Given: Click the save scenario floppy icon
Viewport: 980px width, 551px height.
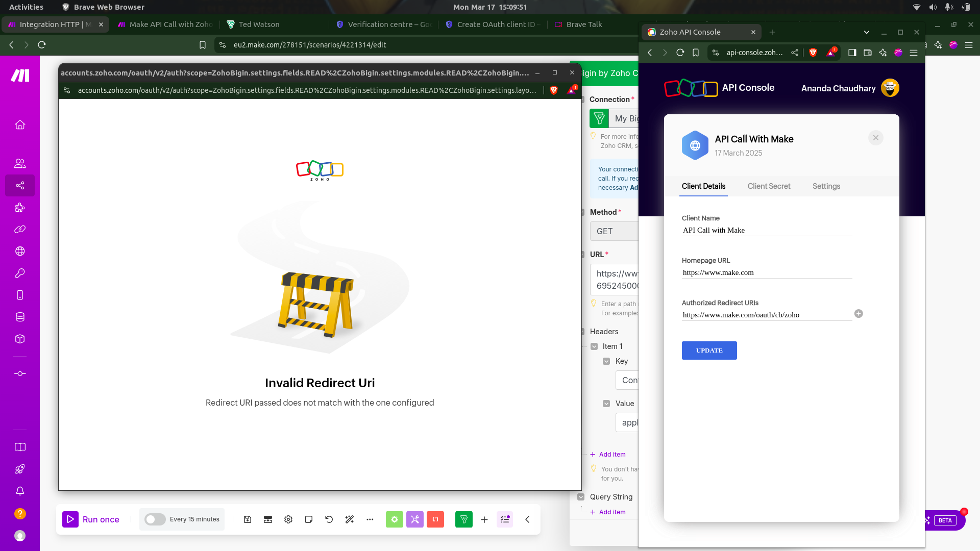Looking at the screenshot, I should (x=248, y=519).
